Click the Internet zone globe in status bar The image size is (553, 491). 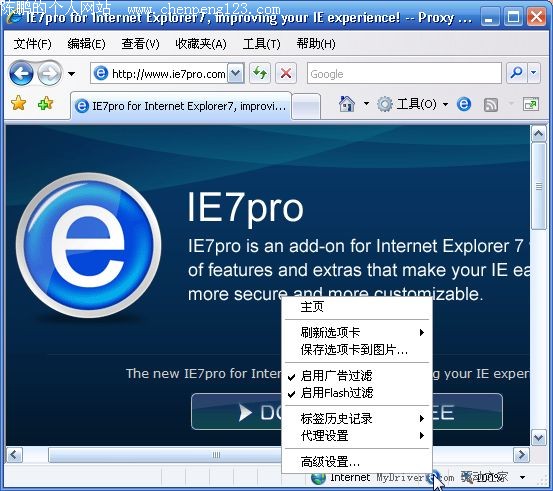point(318,478)
